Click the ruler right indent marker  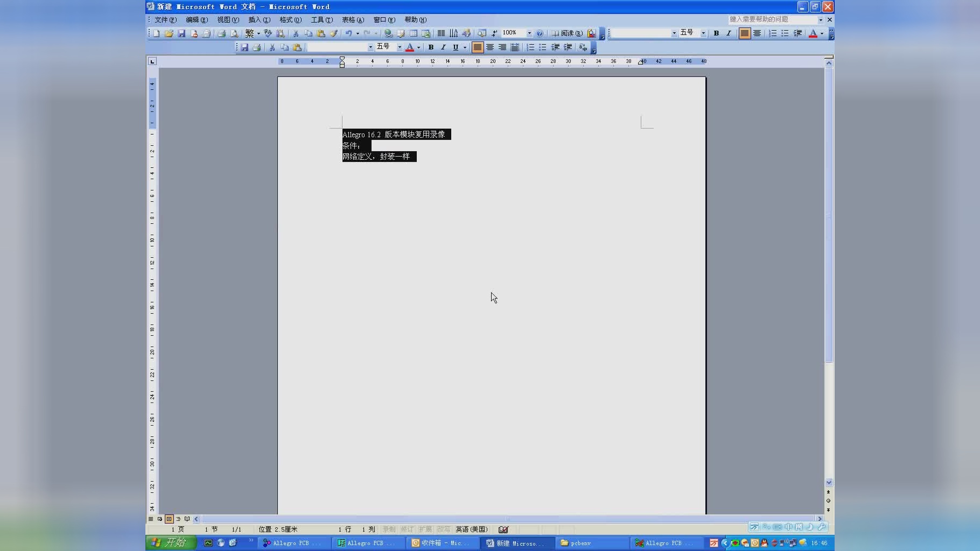(641, 62)
